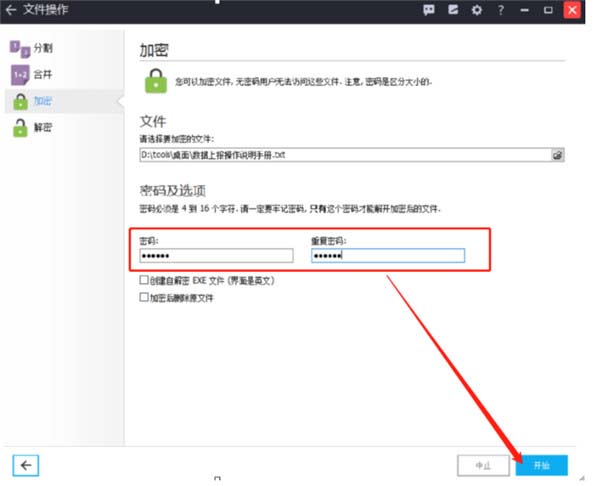Minimize the 文件操作 window
This screenshot has height=486, width=600.
525,10
